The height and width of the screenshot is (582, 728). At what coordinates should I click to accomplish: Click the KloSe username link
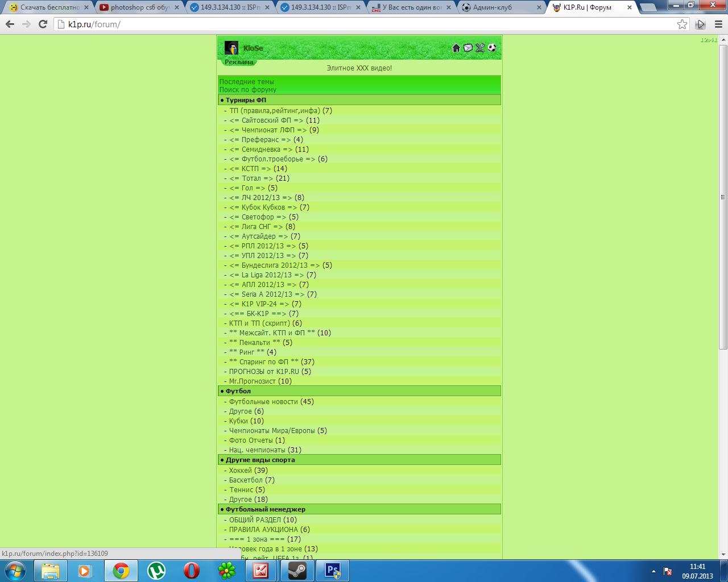tap(253, 48)
